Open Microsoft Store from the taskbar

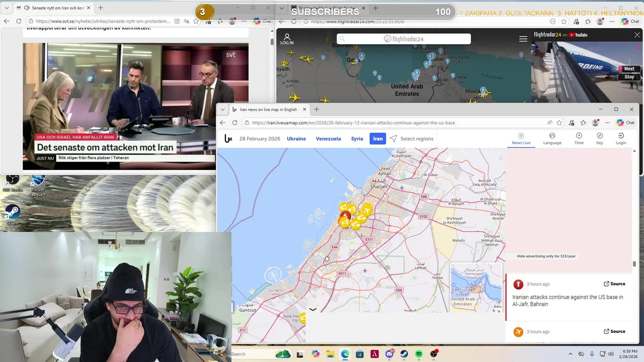[360, 354]
